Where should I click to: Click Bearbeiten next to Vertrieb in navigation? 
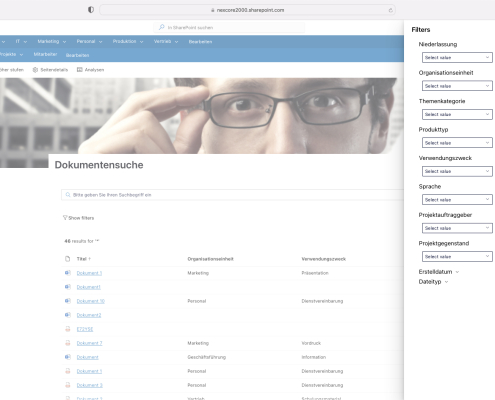pyautogui.click(x=200, y=42)
